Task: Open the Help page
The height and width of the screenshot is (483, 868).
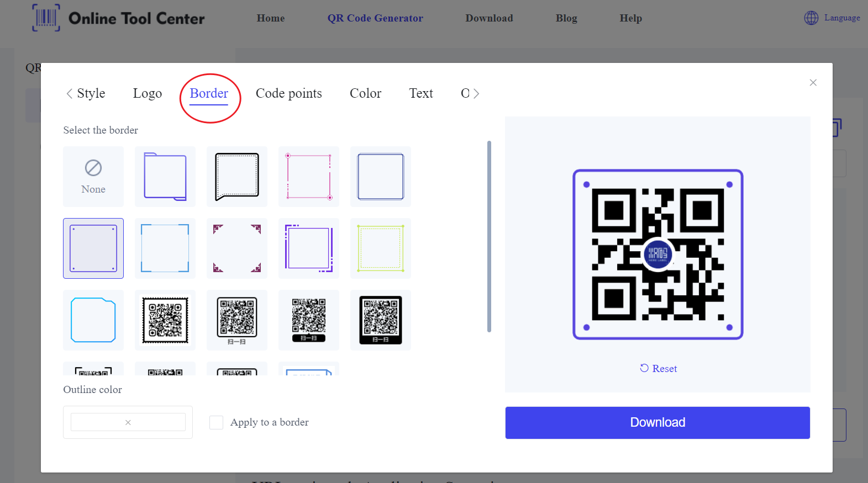Action: (631, 18)
